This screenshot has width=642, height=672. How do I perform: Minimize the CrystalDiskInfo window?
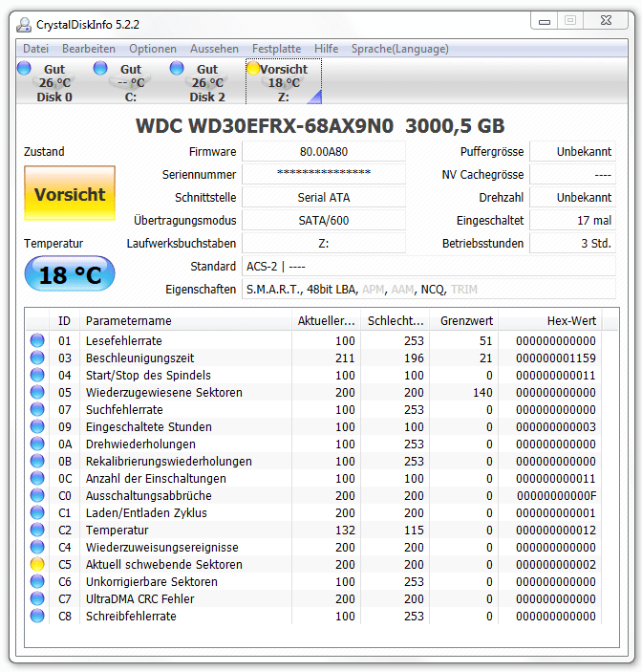pyautogui.click(x=545, y=21)
